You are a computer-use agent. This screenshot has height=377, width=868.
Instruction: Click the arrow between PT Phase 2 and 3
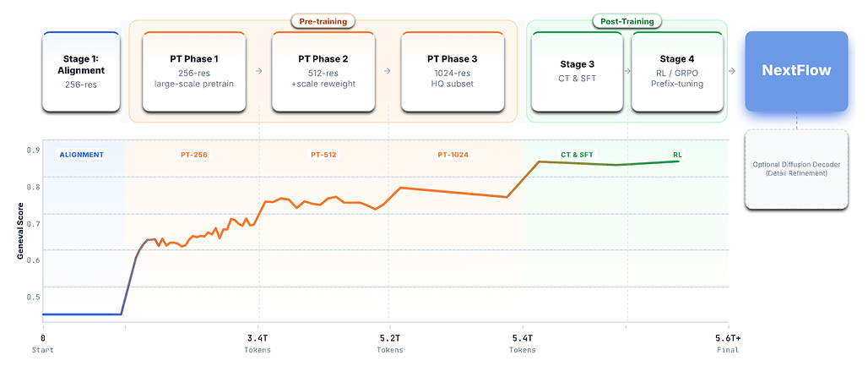(387, 71)
